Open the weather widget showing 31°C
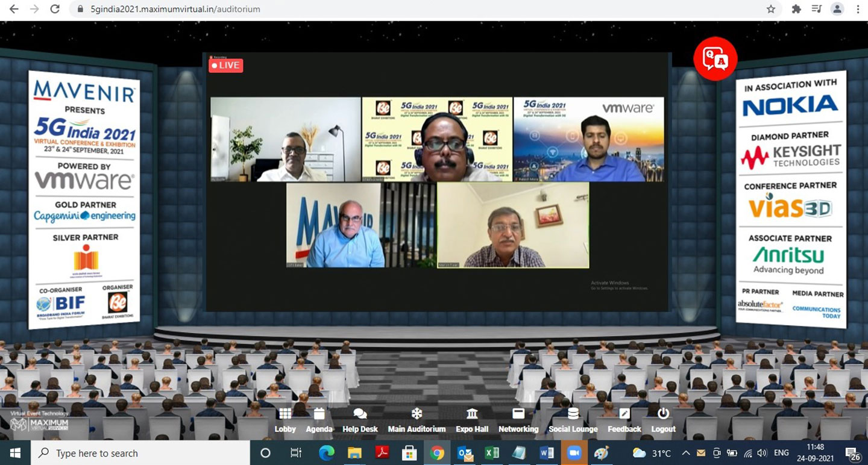Image resolution: width=868 pixels, height=465 pixels. click(x=652, y=453)
